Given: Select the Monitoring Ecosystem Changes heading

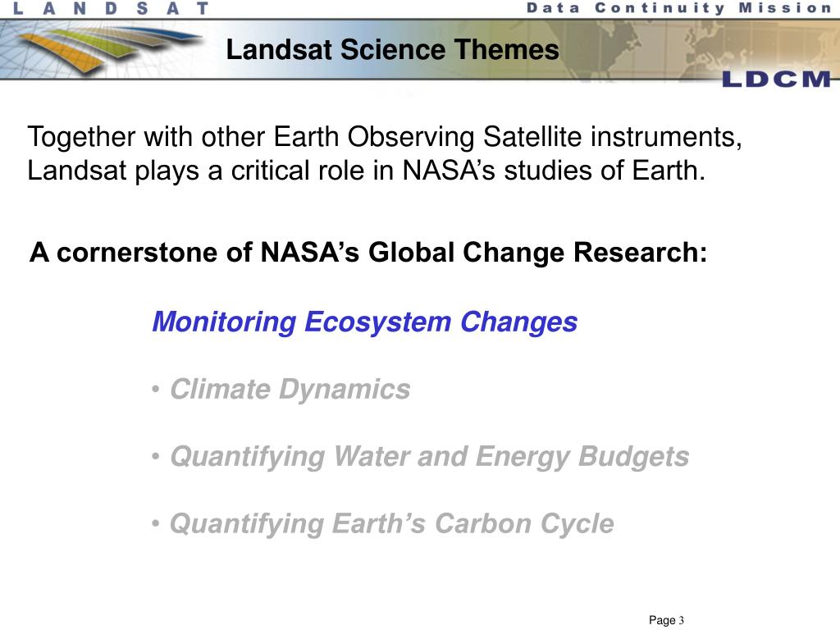Looking at the screenshot, I should pos(365,322).
